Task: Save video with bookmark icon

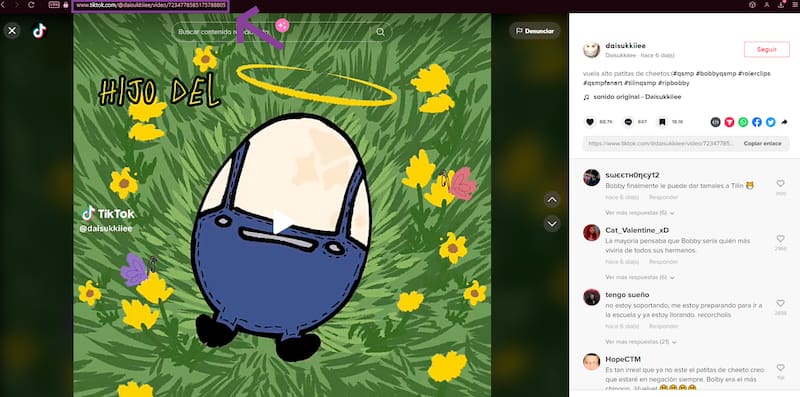Action: [662, 122]
